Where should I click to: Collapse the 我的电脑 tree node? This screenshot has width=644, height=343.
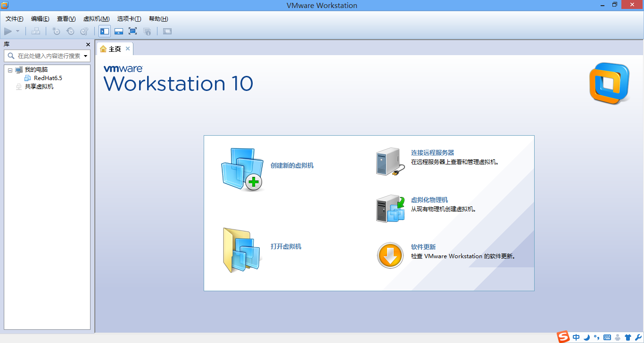pos(10,70)
